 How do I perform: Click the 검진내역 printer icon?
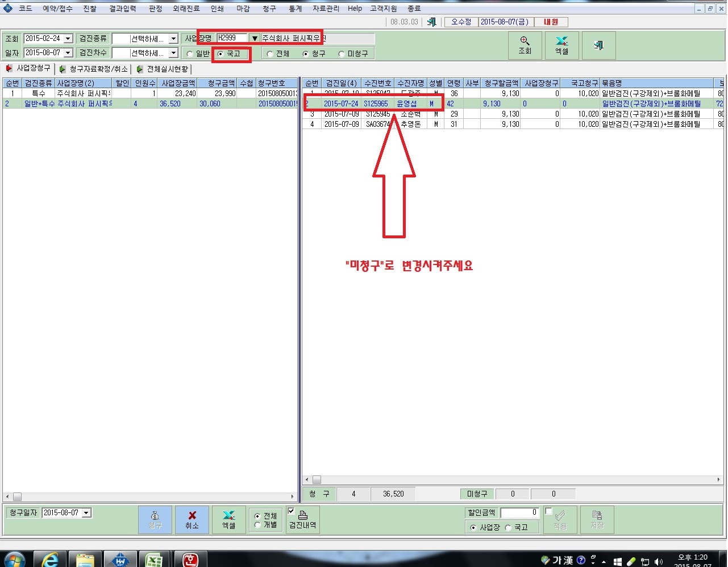[303, 515]
